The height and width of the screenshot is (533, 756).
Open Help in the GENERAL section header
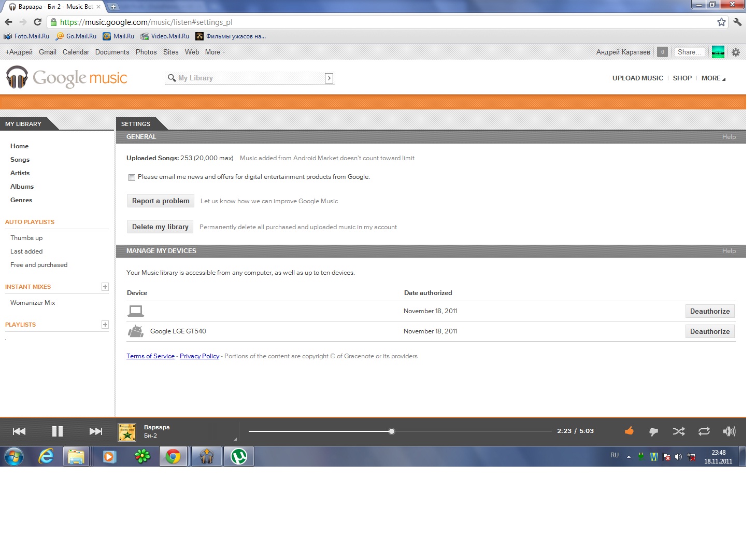729,137
